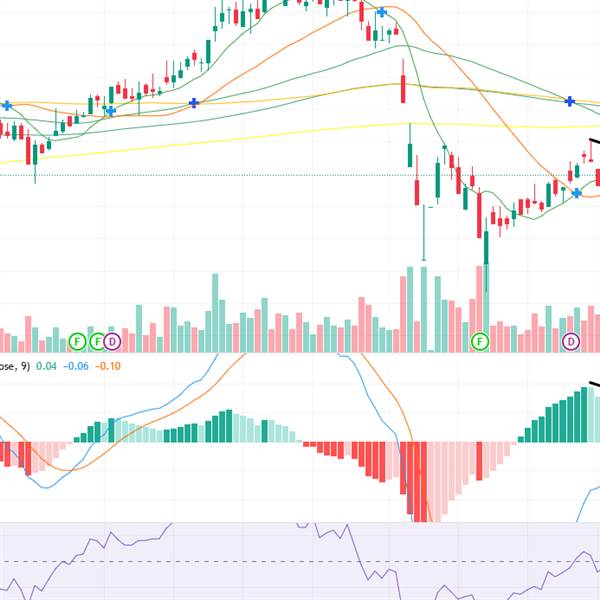Click the blue plus marker at the recovery low crossover
The image size is (600, 600).
(x=576, y=193)
